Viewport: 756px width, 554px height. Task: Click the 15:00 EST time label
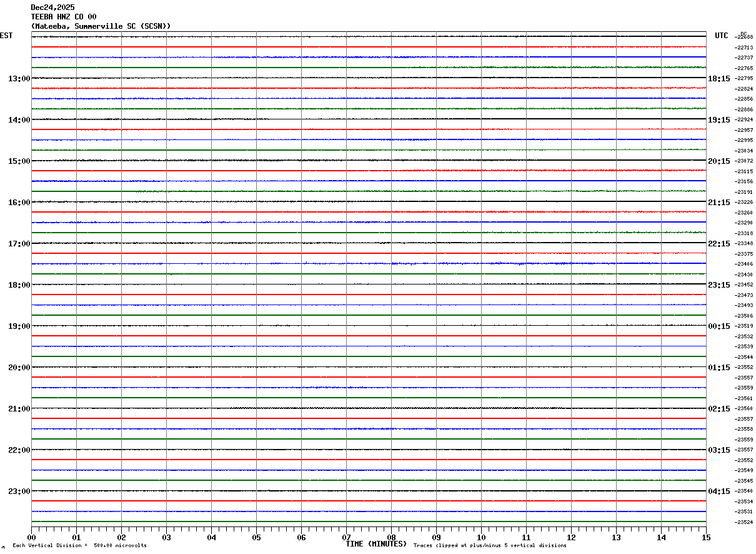point(19,161)
